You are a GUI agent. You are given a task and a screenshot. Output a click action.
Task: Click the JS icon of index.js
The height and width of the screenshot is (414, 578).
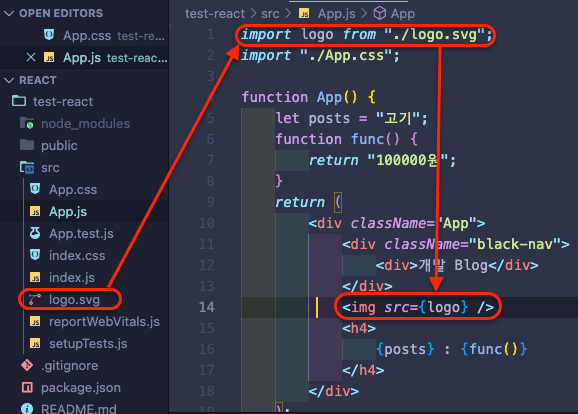click(35, 278)
